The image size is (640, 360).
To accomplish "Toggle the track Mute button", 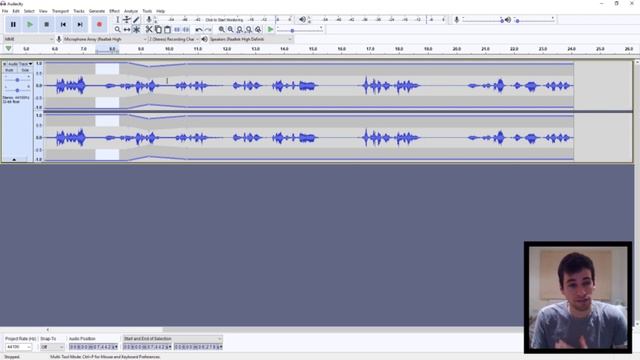I will [9, 70].
